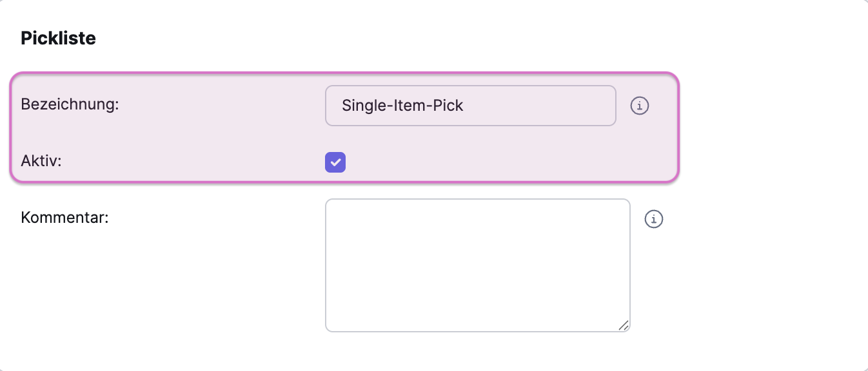The height and width of the screenshot is (371, 868).
Task: Click the Pickliste heading
Action: 58,37
